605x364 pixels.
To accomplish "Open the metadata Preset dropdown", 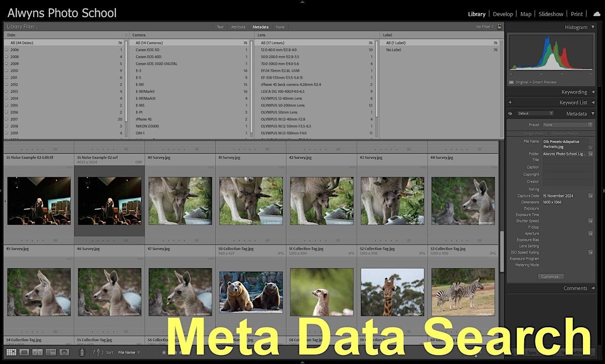I will tap(567, 125).
